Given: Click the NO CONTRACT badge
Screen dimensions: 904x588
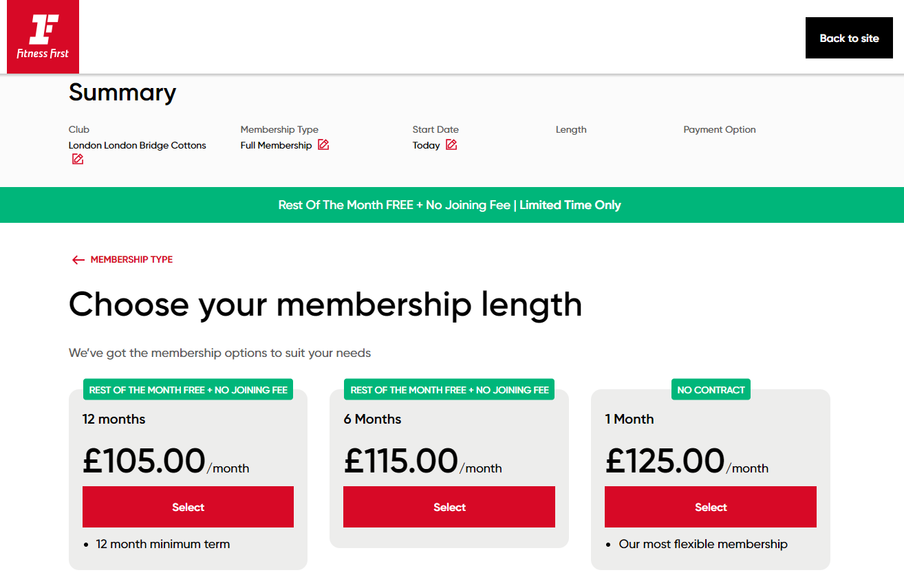Looking at the screenshot, I should [711, 389].
